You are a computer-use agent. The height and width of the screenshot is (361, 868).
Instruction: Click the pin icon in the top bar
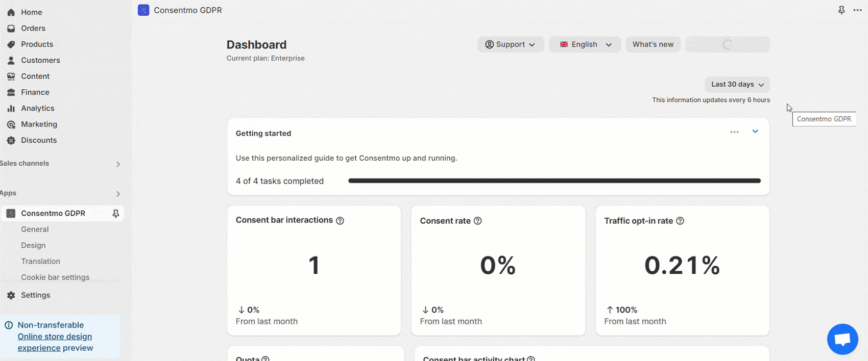coord(841,10)
